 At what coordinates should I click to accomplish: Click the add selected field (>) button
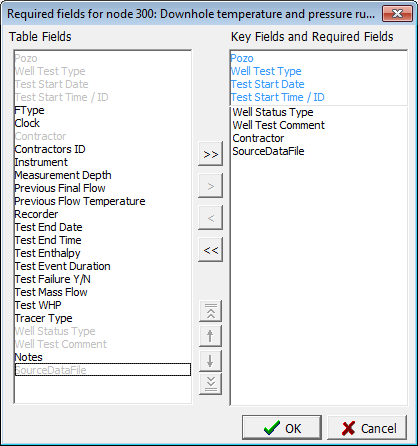pos(210,186)
